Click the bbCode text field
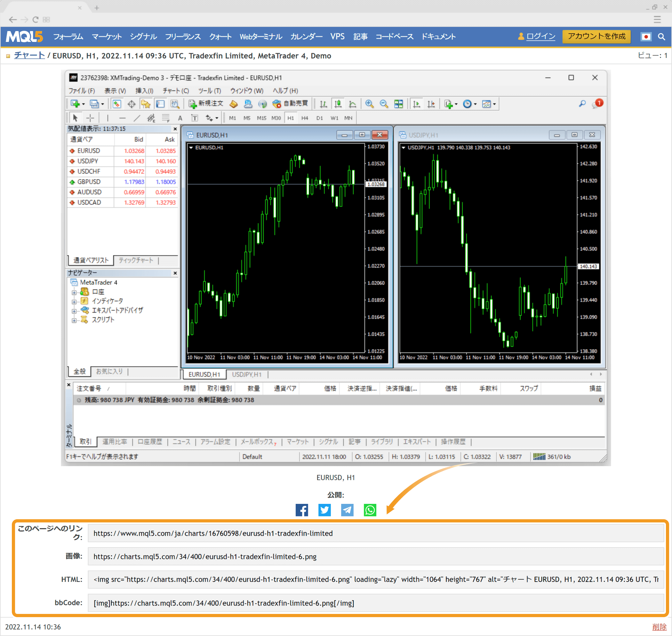This screenshot has height=636, width=672. (375, 603)
